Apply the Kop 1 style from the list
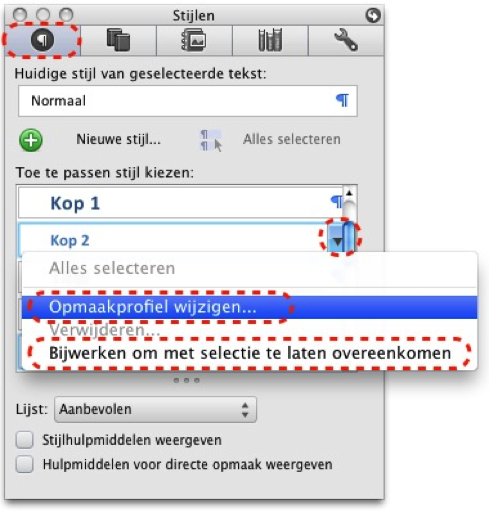Viewport: 489px width, 513px height. point(180,203)
